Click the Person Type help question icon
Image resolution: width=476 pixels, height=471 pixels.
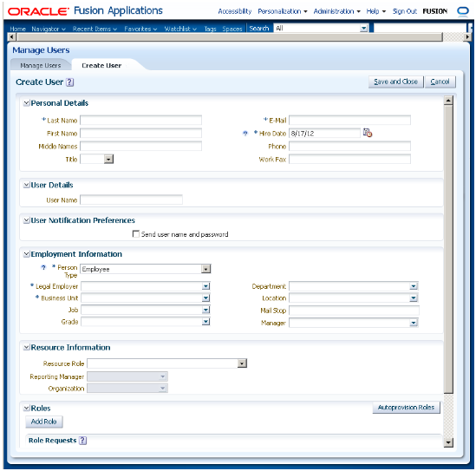(x=43, y=267)
